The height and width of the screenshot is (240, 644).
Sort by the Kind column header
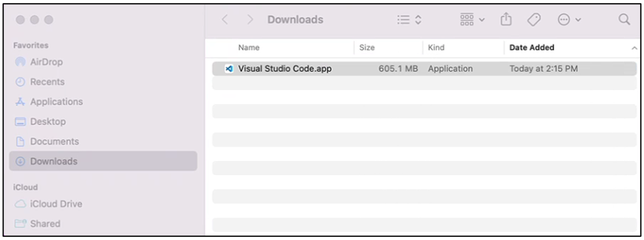point(436,48)
